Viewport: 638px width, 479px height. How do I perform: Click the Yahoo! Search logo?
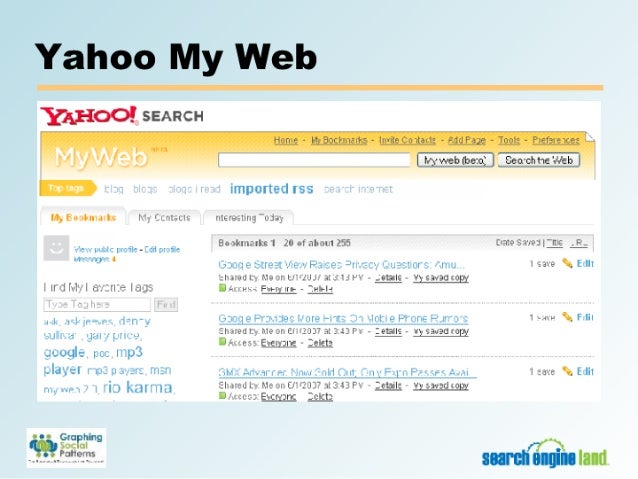click(x=122, y=116)
